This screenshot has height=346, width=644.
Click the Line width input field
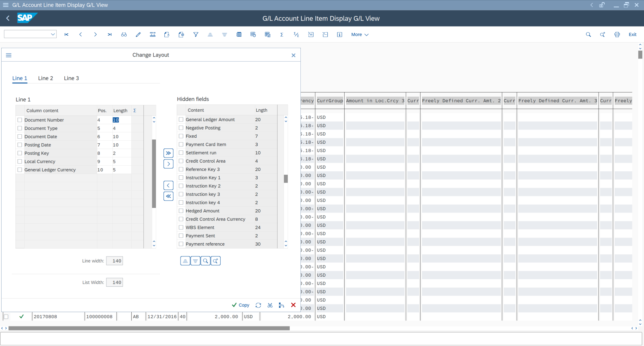coord(115,261)
